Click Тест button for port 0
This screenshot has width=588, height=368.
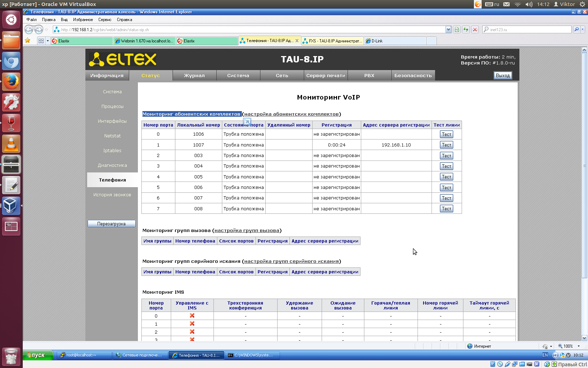(447, 134)
